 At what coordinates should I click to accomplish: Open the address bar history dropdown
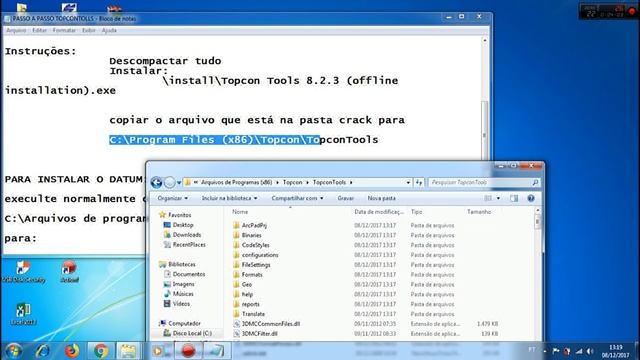point(408,182)
